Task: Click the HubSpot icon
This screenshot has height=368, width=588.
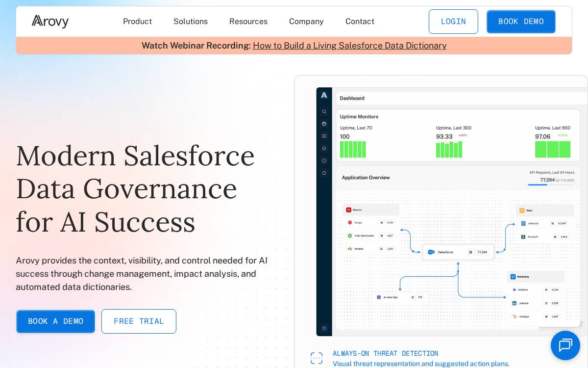Action: coord(514,316)
